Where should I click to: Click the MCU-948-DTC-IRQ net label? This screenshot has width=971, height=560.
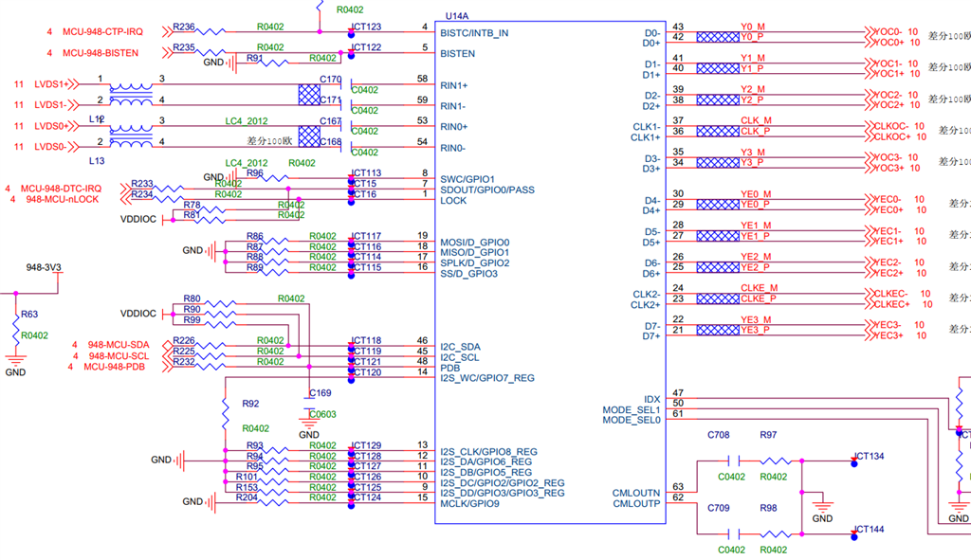[61, 189]
